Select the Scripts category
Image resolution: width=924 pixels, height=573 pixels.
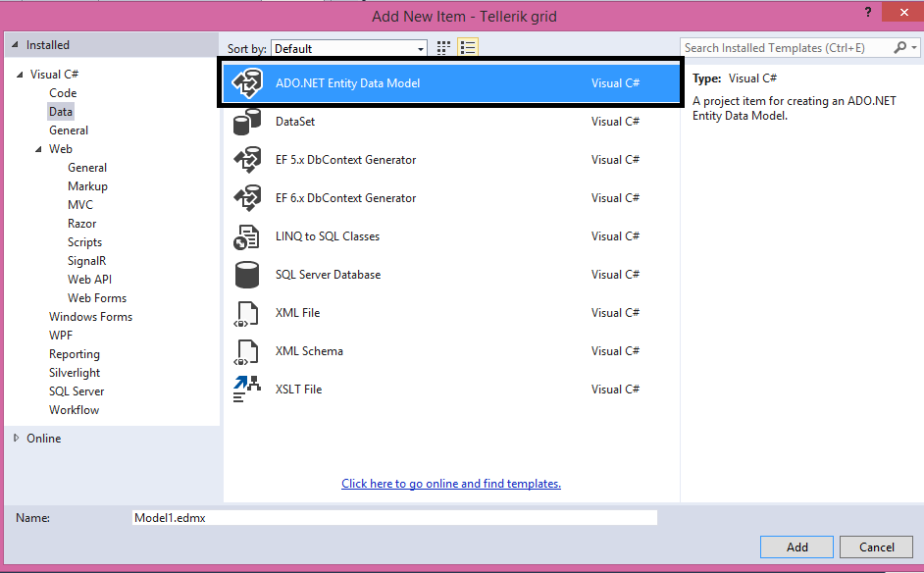85,242
